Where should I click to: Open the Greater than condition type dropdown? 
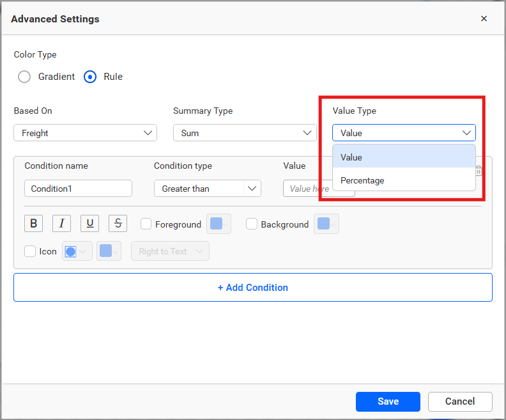[207, 189]
